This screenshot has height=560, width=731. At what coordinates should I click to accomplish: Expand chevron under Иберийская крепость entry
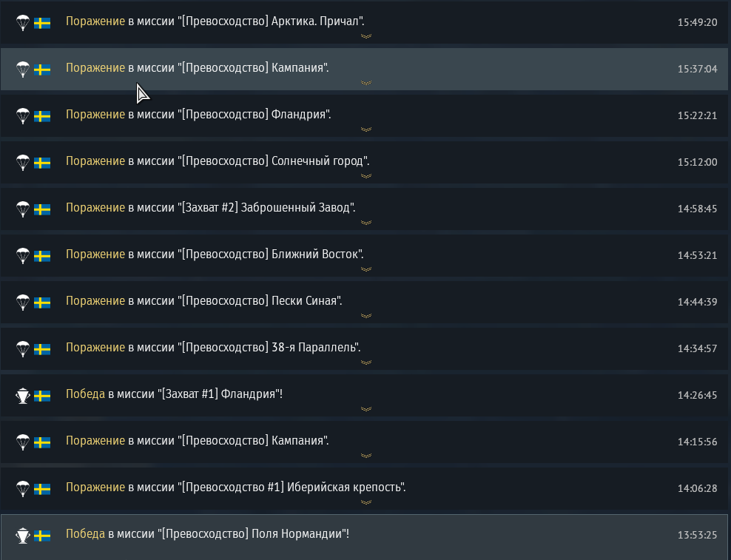point(365,502)
